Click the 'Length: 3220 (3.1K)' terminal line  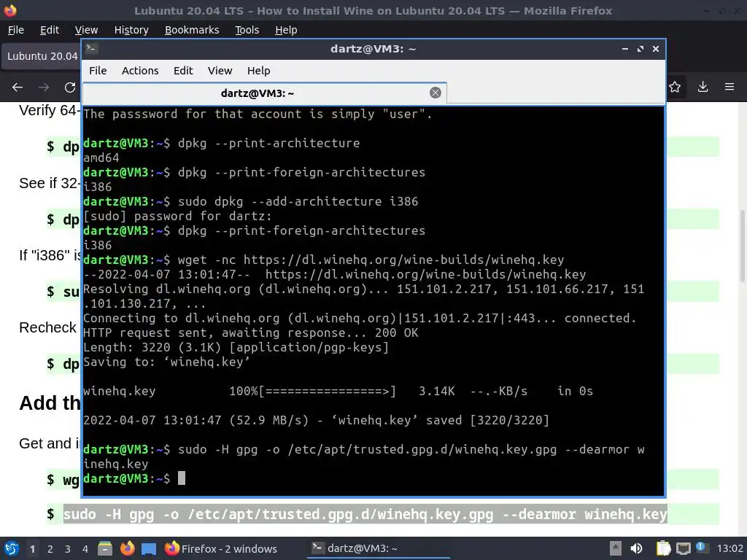click(x=236, y=348)
